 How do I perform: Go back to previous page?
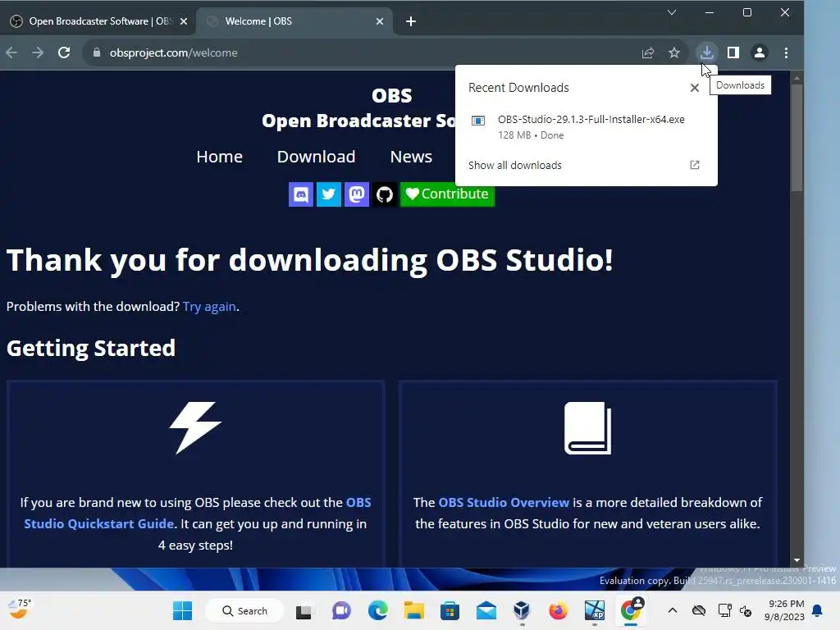coord(11,52)
